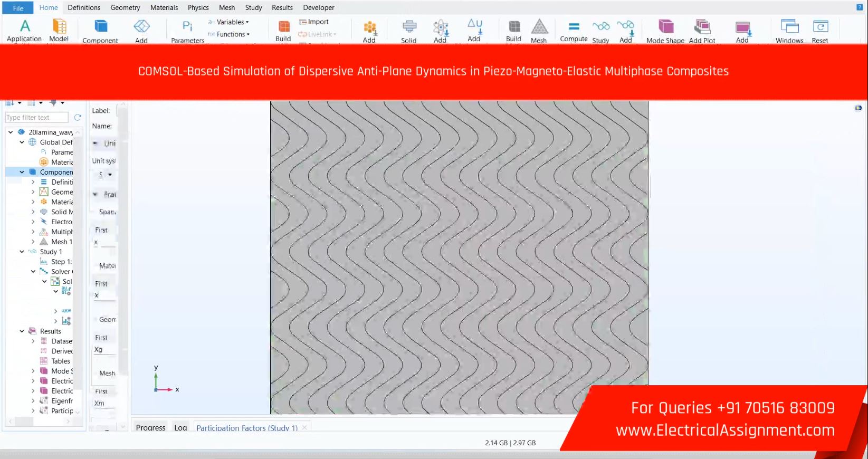868x459 pixels.
Task: Click the Solid Mechanics physics icon
Action: (x=409, y=26)
